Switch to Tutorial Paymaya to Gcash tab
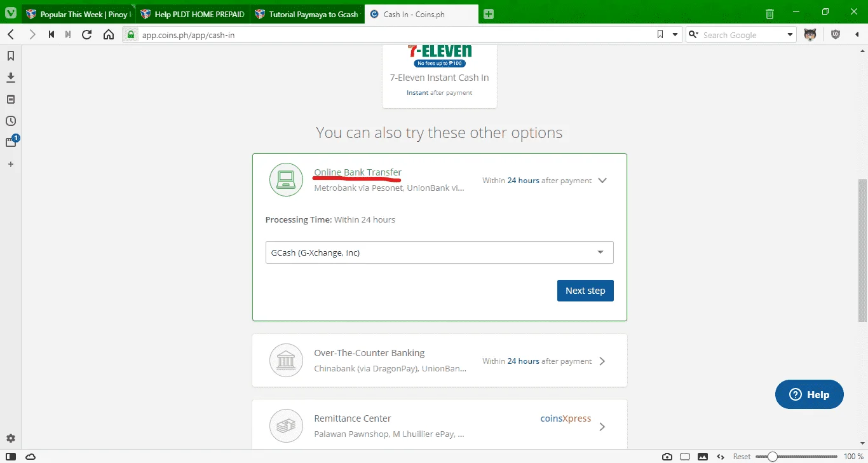868x463 pixels. pyautogui.click(x=308, y=14)
